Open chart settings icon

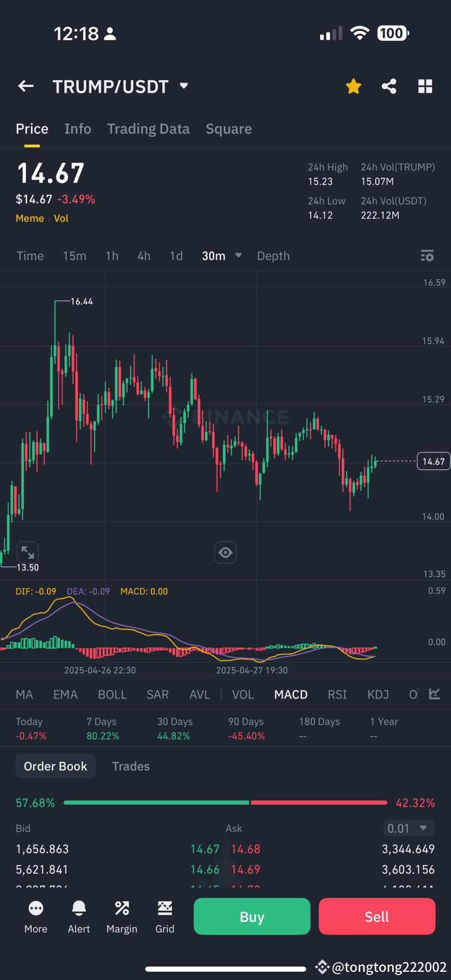427,256
